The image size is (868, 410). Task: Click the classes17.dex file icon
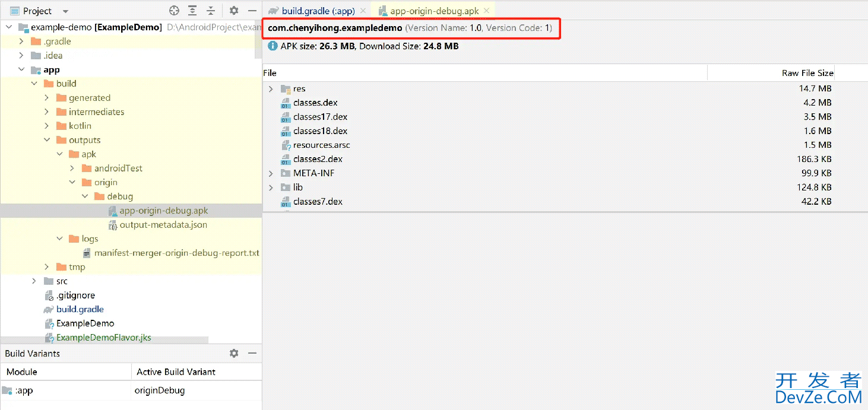click(x=286, y=117)
